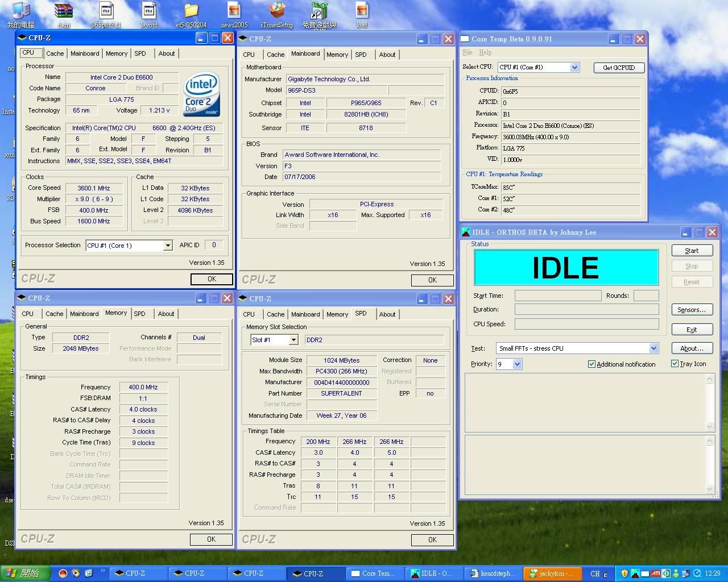The image size is (728, 582).
Task: Open the et5-050204 folder on desktop
Action: [x=192, y=13]
